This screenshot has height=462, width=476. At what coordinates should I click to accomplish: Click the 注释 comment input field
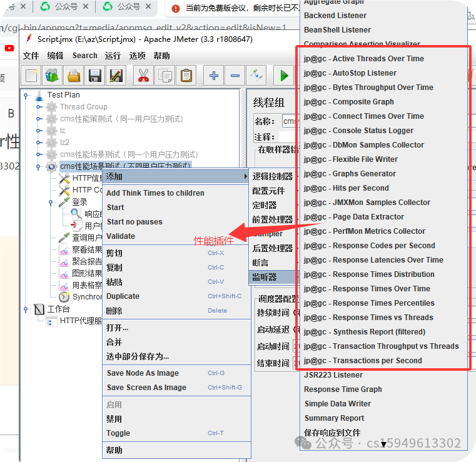tap(289, 137)
